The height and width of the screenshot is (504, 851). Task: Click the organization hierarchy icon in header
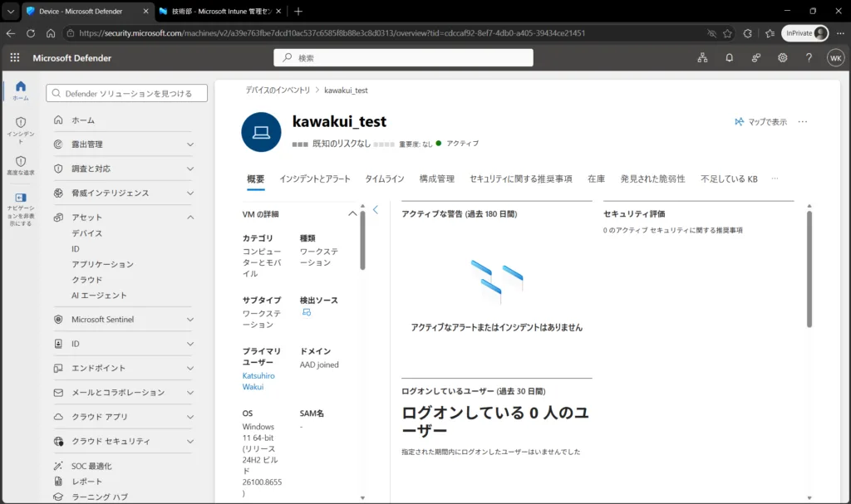pyautogui.click(x=702, y=57)
